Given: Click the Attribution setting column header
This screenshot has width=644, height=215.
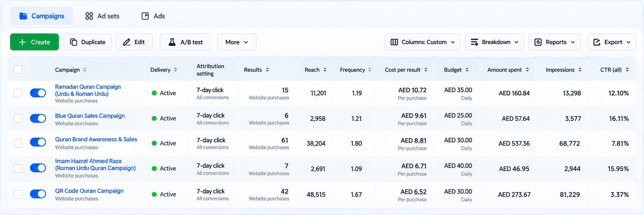Looking at the screenshot, I should pos(210,70).
